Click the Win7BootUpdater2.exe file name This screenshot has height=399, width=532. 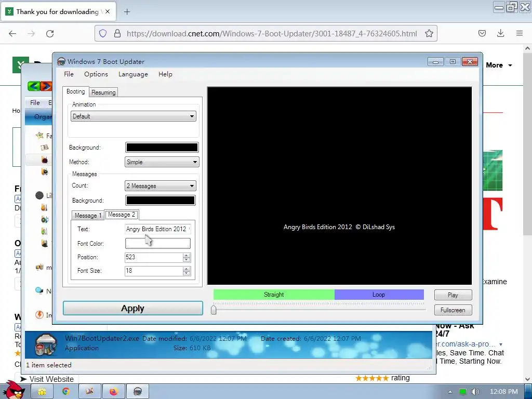[x=102, y=338]
